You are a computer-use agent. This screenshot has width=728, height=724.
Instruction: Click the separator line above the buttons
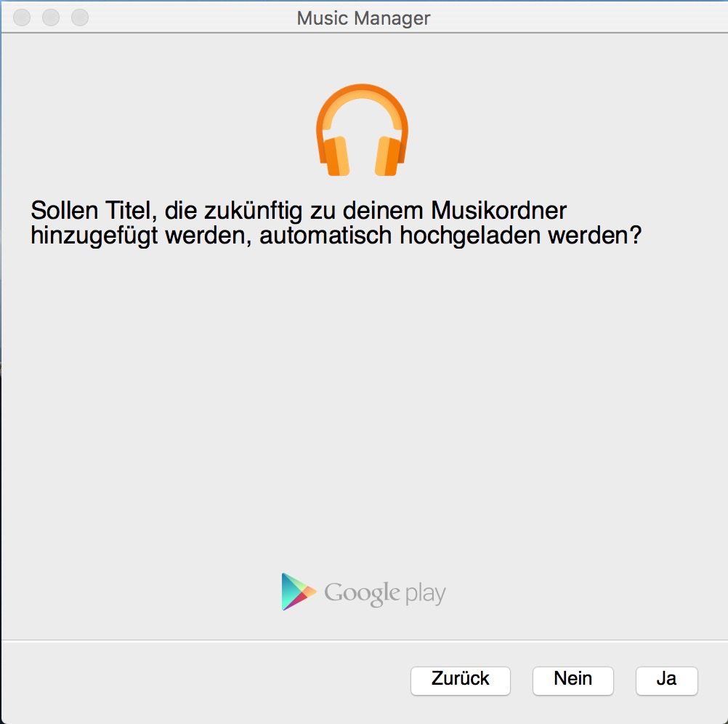[363, 640]
